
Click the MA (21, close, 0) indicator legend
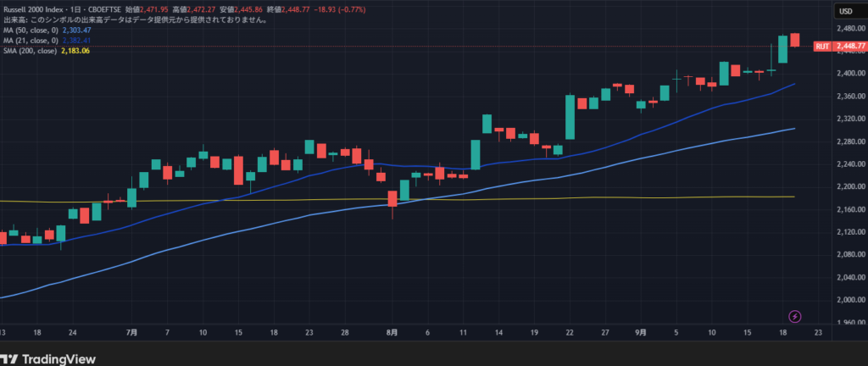[x=31, y=40]
